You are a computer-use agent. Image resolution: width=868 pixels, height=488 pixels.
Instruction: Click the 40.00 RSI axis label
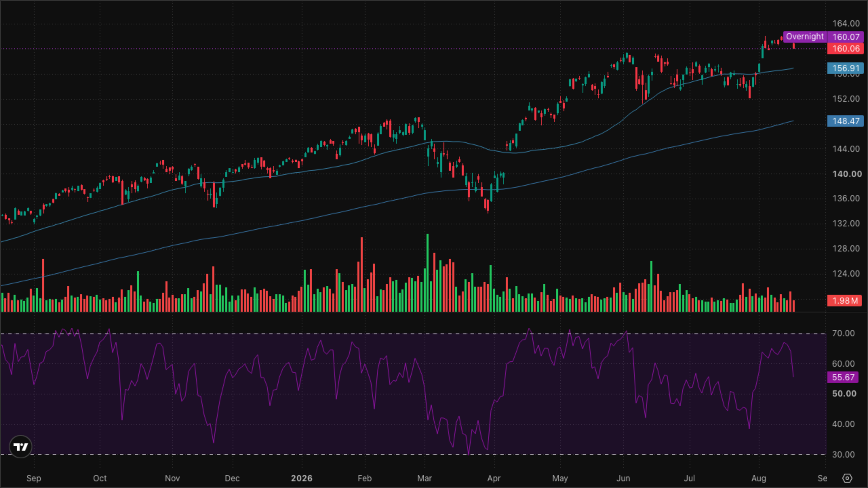843,424
